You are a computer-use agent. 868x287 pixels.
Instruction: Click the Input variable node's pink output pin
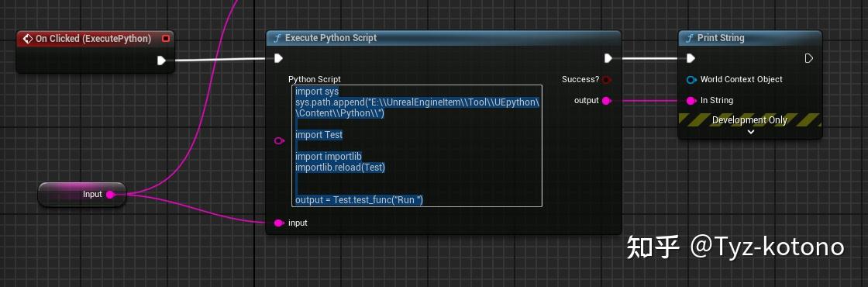coord(109,194)
